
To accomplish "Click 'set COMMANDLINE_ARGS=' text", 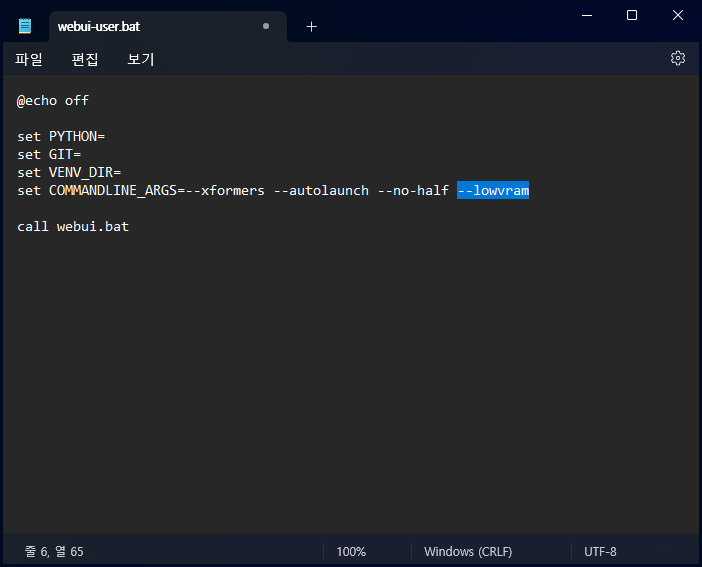I will (x=101, y=190).
